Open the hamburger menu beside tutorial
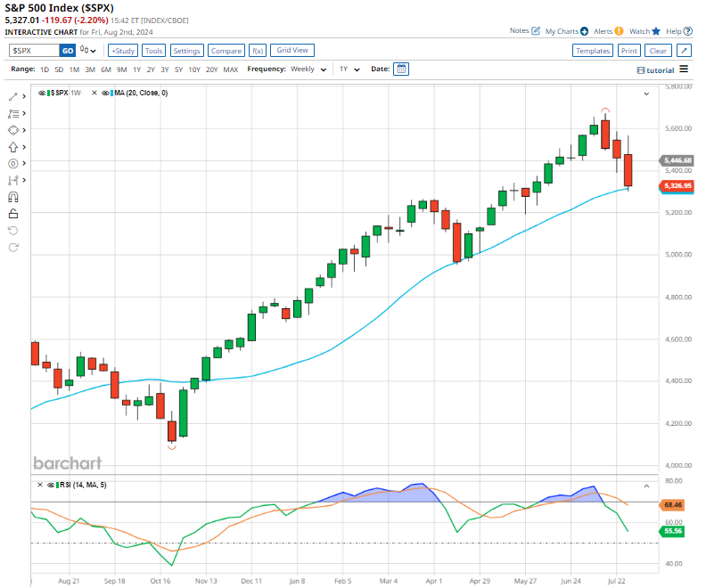 [x=684, y=69]
